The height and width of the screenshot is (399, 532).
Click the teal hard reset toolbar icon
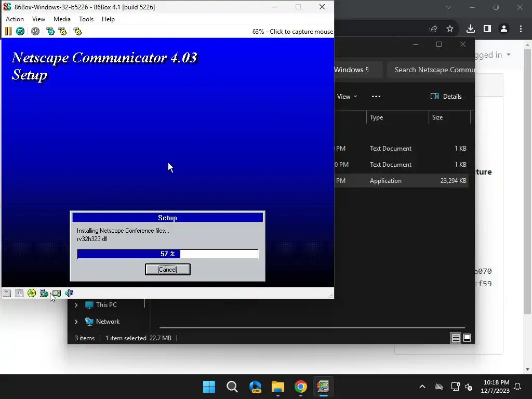[x=20, y=32]
